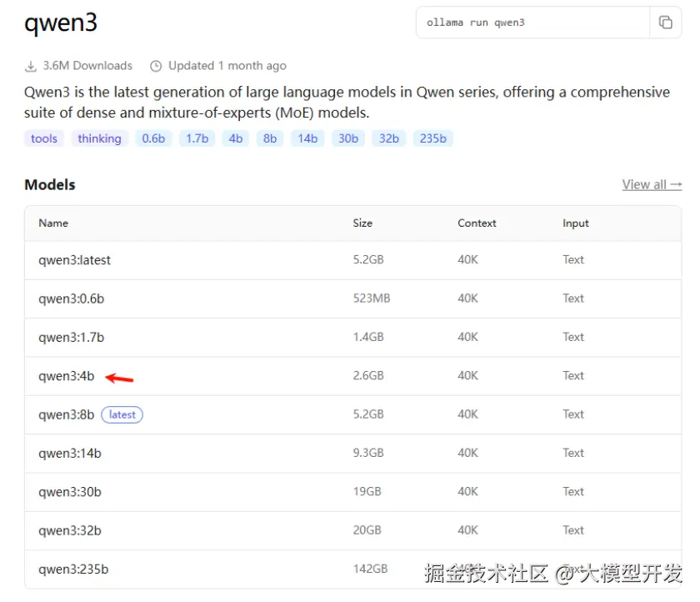The width and height of the screenshot is (700, 602).
Task: Select the thinking tag
Action: tap(99, 138)
